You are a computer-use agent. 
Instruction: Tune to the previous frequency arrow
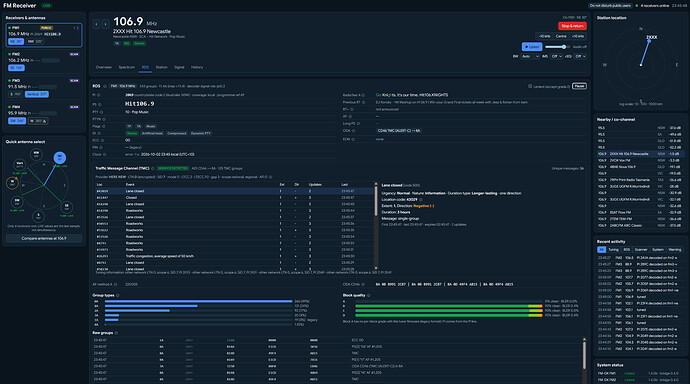(x=96, y=24)
